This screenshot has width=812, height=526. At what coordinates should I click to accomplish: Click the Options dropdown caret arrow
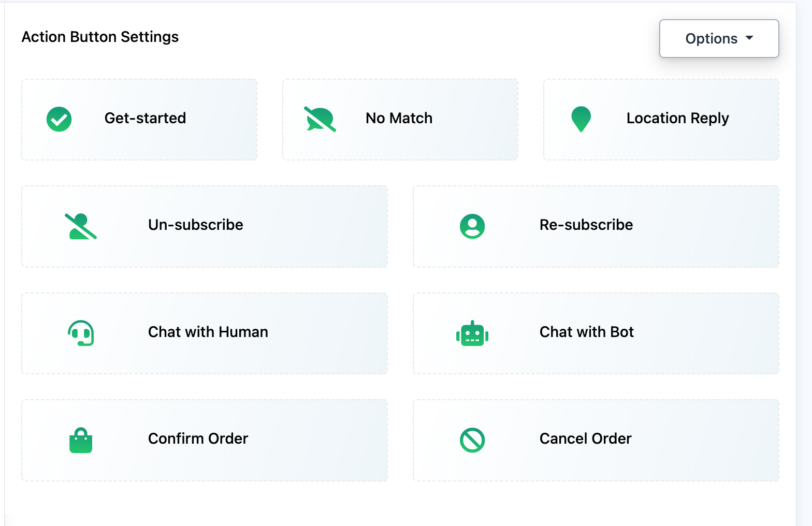(x=749, y=38)
